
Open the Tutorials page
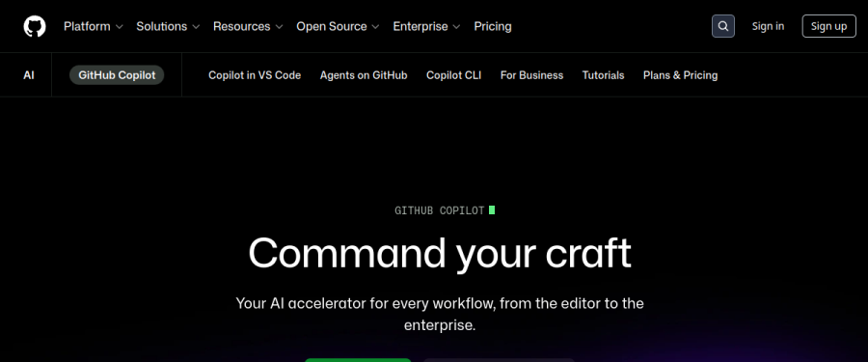click(604, 75)
